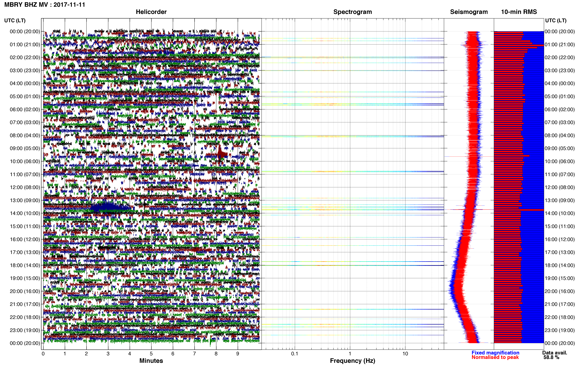Click '12:00 (08:00)' on the helicorder time axis

coord(25,187)
